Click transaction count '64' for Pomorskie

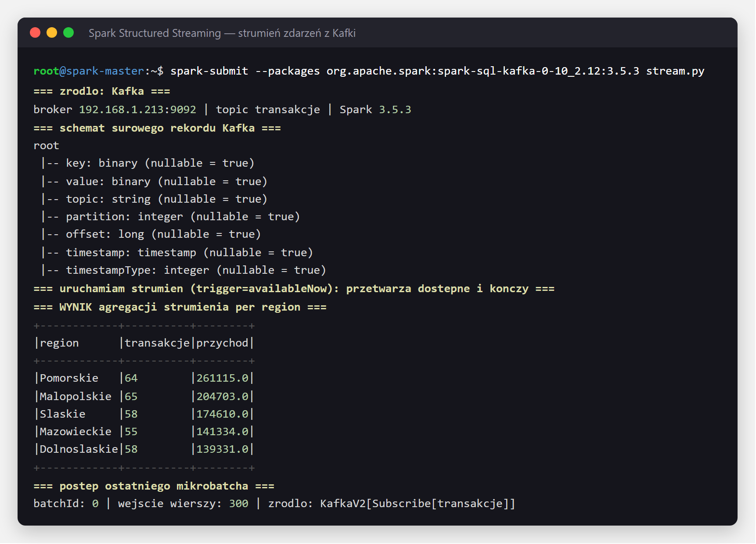pos(131,378)
